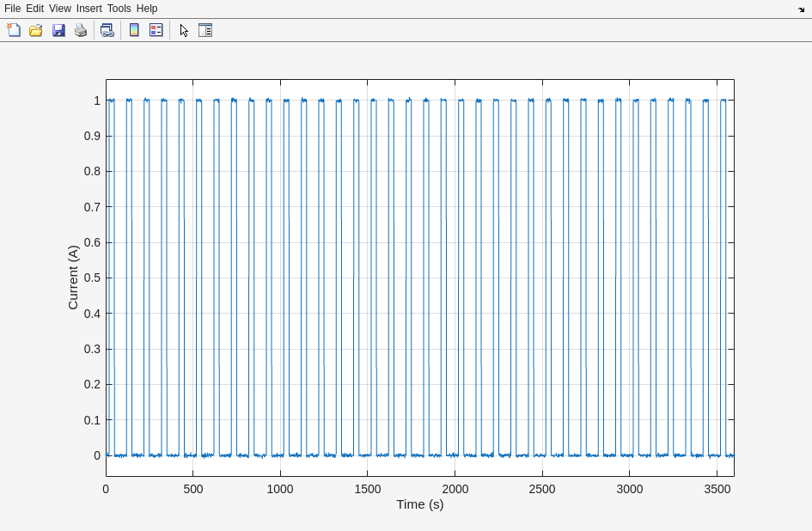Enable Edit Plot arrow cursor mode

184,30
